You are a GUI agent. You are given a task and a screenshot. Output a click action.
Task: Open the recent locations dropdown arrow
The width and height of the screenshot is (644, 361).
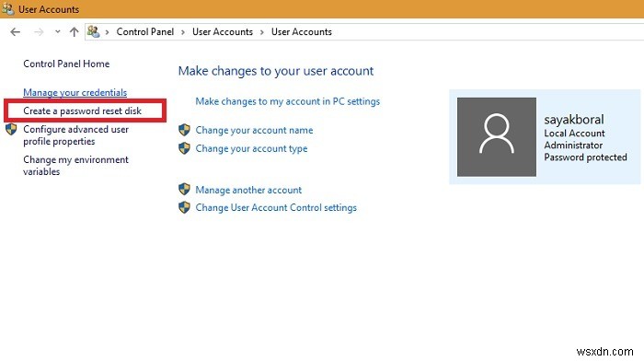[57, 31]
